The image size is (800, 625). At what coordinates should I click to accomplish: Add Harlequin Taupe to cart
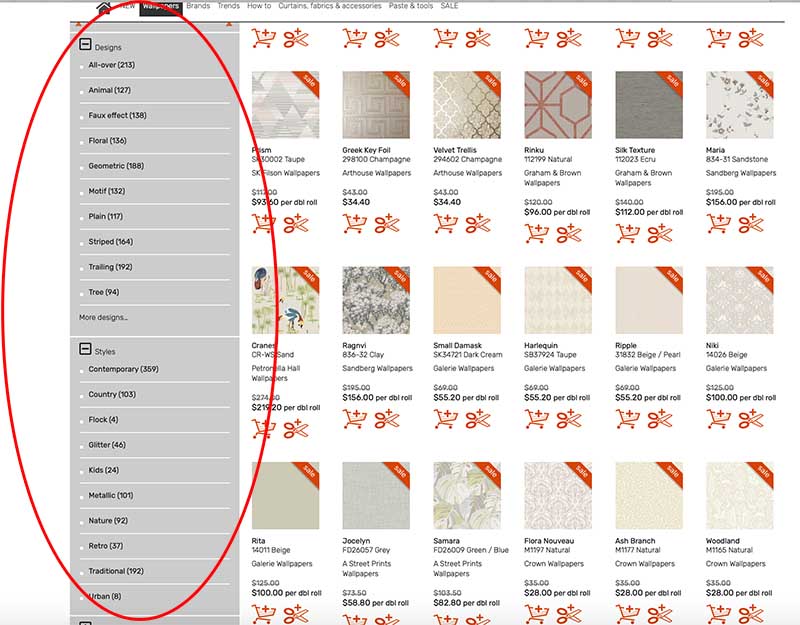pyautogui.click(x=536, y=419)
